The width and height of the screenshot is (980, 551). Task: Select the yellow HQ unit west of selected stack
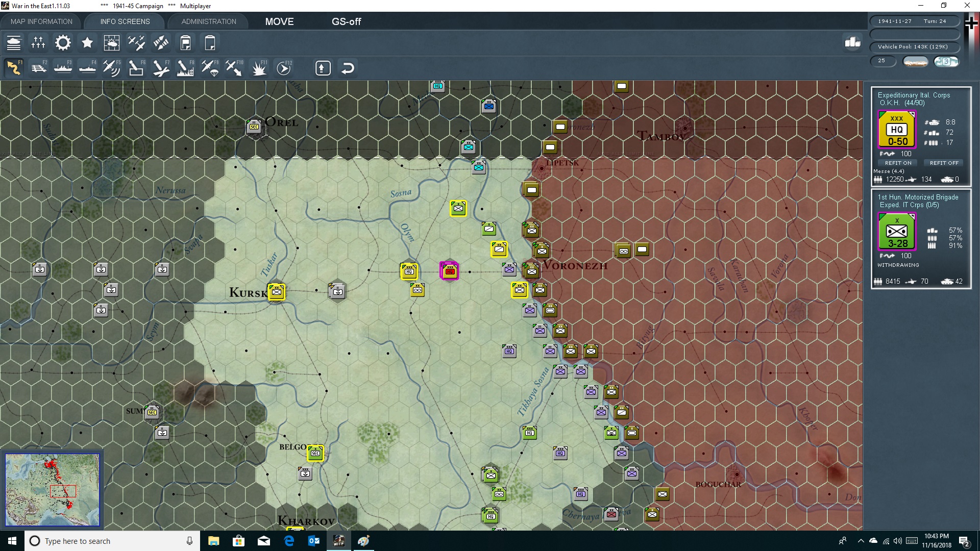pyautogui.click(x=409, y=271)
